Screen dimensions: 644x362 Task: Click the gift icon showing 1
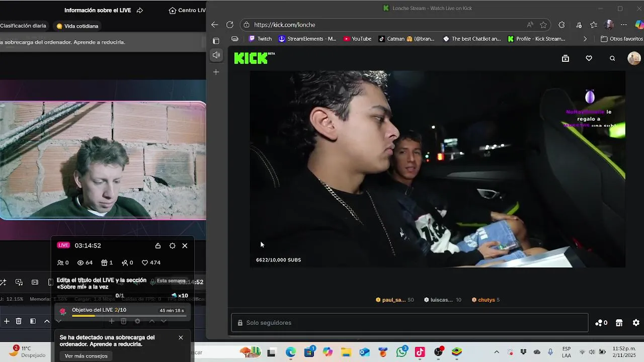tap(104, 262)
